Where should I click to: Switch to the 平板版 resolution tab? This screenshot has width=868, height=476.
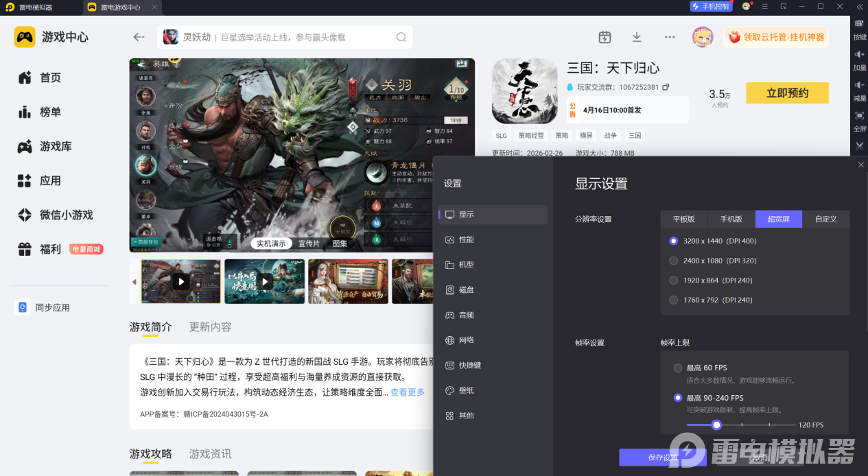tap(684, 219)
